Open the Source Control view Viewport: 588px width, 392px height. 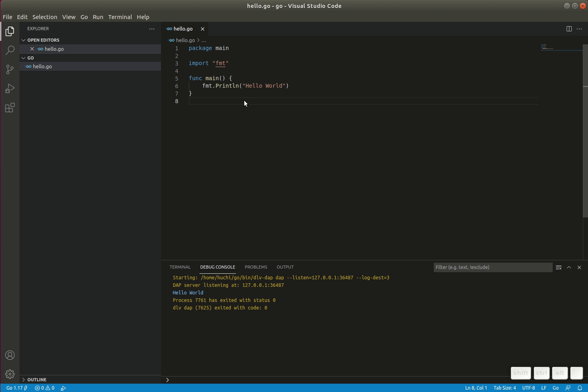pos(10,69)
